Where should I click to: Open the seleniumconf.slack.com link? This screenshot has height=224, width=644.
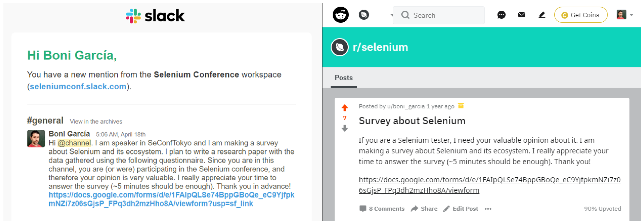click(78, 86)
